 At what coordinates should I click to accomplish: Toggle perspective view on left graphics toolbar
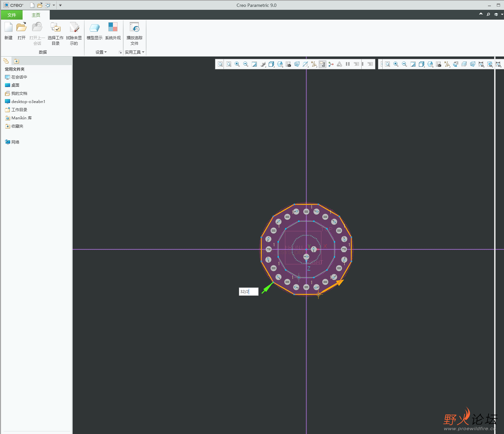coord(297,64)
